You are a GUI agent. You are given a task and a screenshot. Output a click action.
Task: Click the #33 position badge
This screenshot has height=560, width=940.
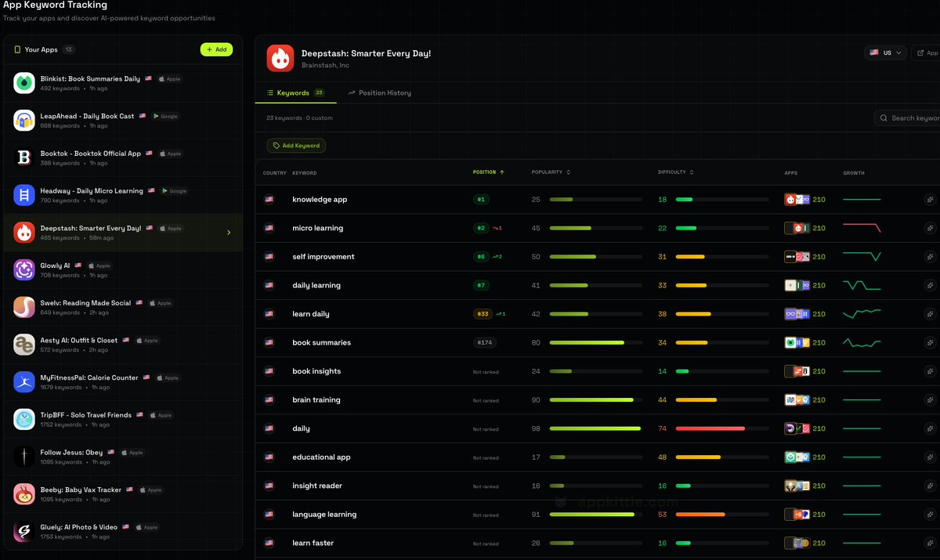pyautogui.click(x=483, y=314)
